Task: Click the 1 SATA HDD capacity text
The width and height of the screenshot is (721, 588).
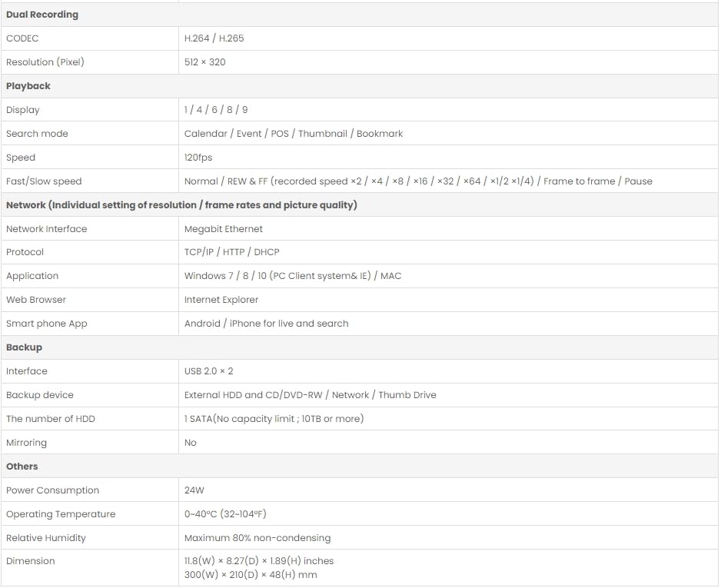Action: (274, 419)
